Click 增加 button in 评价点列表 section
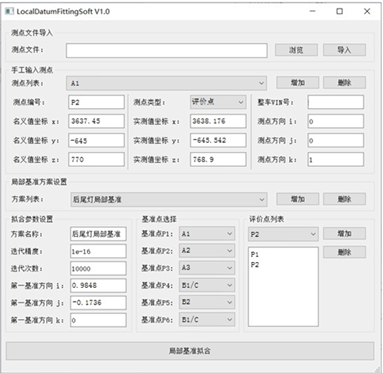The image size is (383, 373). click(344, 233)
